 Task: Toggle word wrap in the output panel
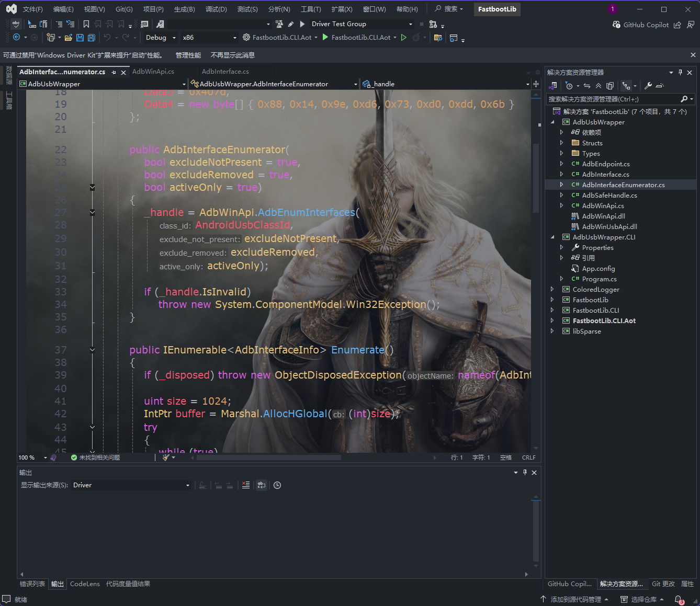pyautogui.click(x=262, y=485)
